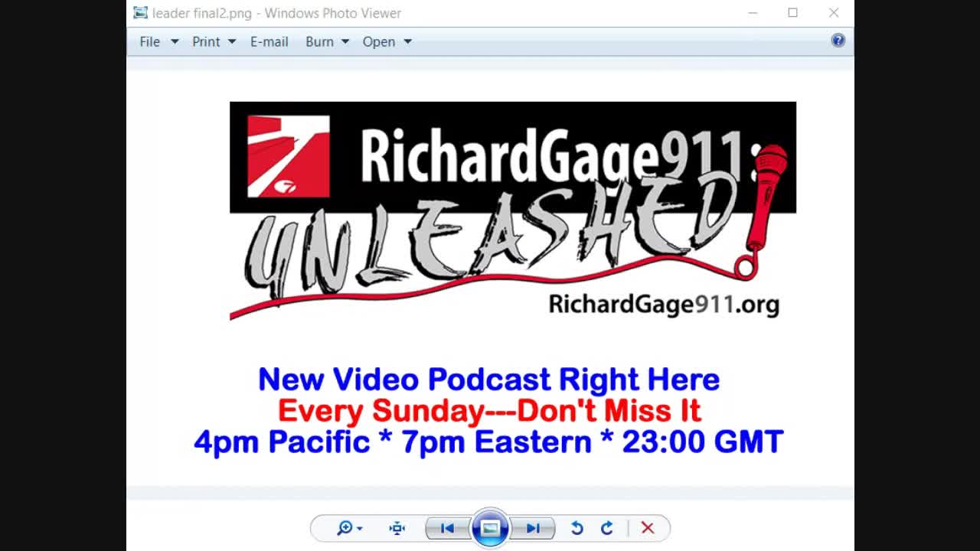The height and width of the screenshot is (551, 980).
Task: Start the slide show
Action: [490, 528]
